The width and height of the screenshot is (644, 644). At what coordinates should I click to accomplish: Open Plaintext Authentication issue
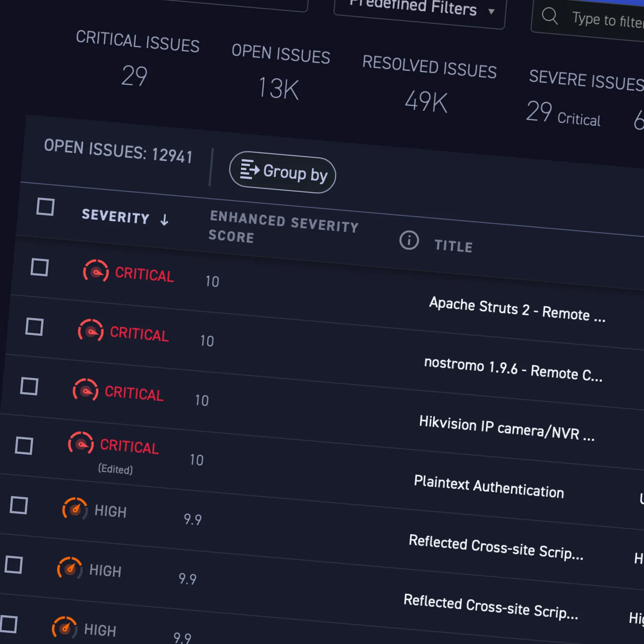(x=489, y=487)
